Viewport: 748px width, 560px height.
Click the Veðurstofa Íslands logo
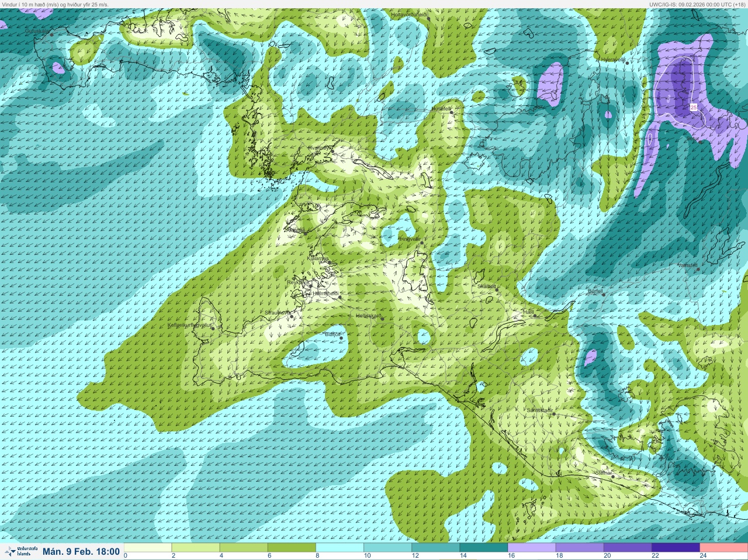[20, 551]
